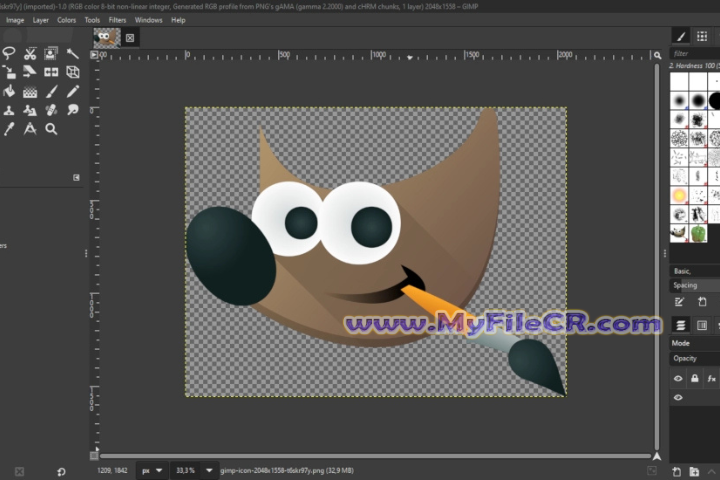
Task: Adjust the layer Opacity slider
Action: [695, 358]
